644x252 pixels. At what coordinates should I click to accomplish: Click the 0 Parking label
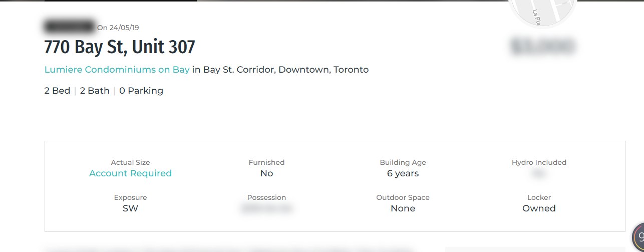141,91
